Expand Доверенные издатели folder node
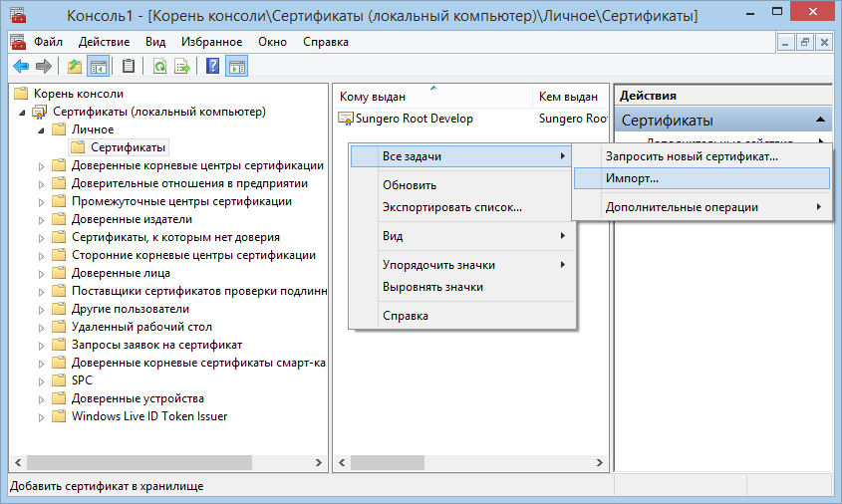The width and height of the screenshot is (842, 504). pos(41,219)
